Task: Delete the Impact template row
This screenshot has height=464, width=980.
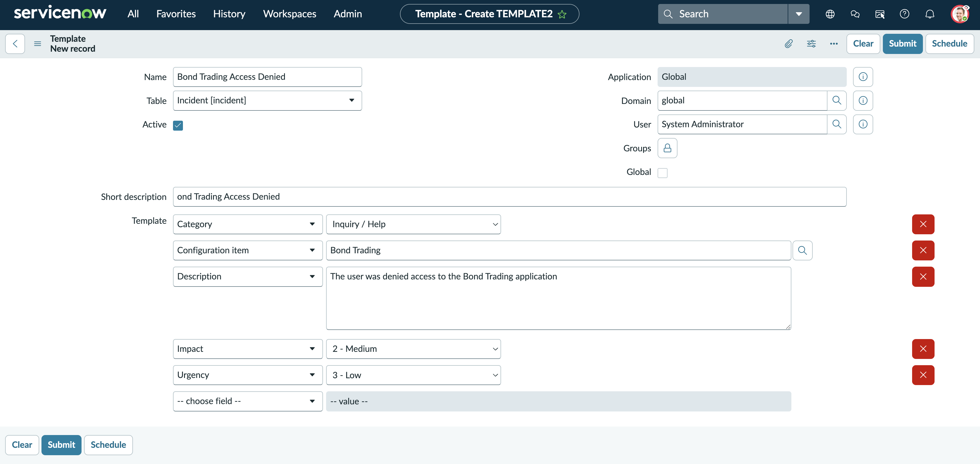Action: click(x=923, y=349)
